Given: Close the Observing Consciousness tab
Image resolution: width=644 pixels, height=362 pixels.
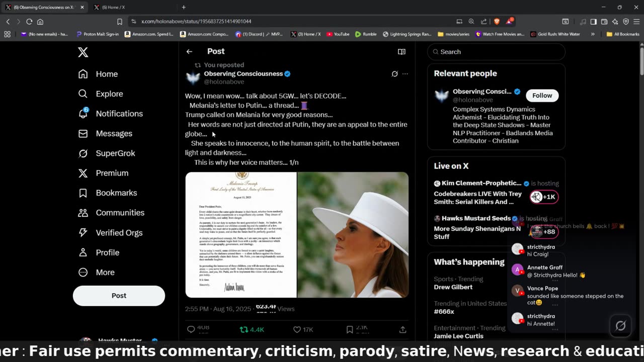Looking at the screenshot, I should pyautogui.click(x=82, y=7).
